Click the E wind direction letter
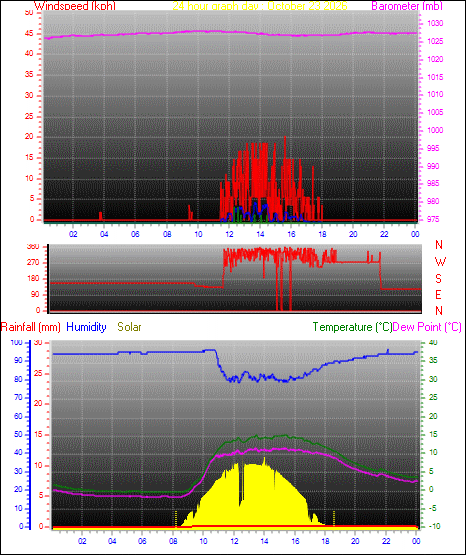466x555 pixels. [x=438, y=294]
